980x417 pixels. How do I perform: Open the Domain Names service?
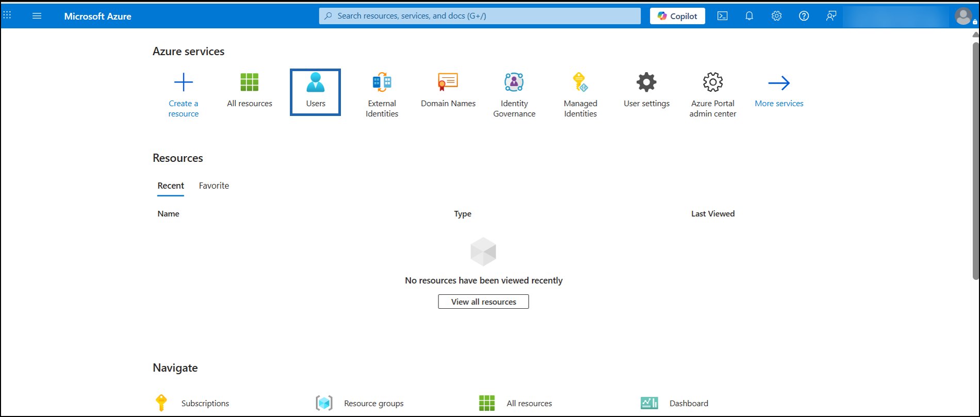click(x=448, y=82)
